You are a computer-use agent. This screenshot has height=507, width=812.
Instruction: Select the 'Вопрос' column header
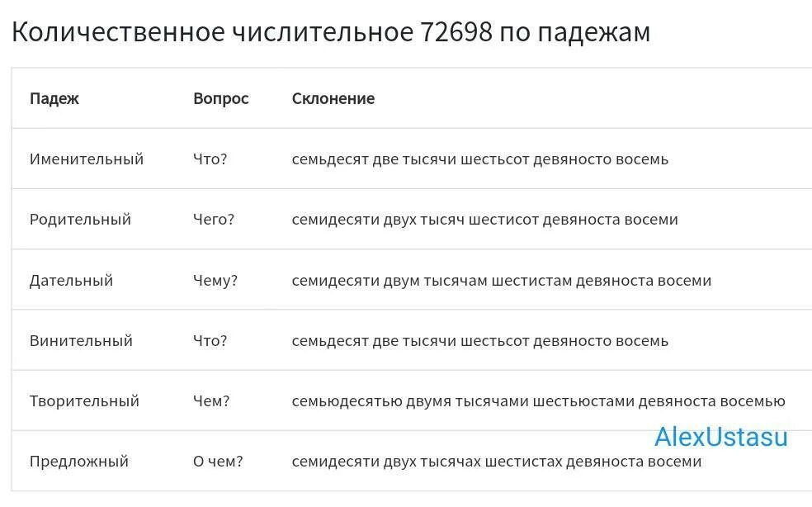(x=221, y=98)
